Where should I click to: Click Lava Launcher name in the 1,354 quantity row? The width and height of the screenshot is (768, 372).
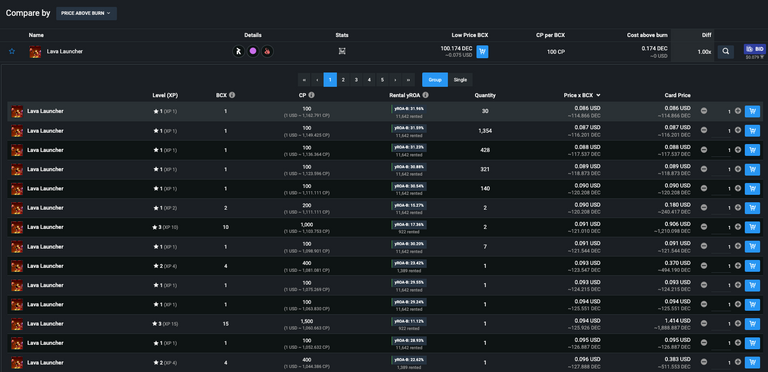[x=45, y=131]
